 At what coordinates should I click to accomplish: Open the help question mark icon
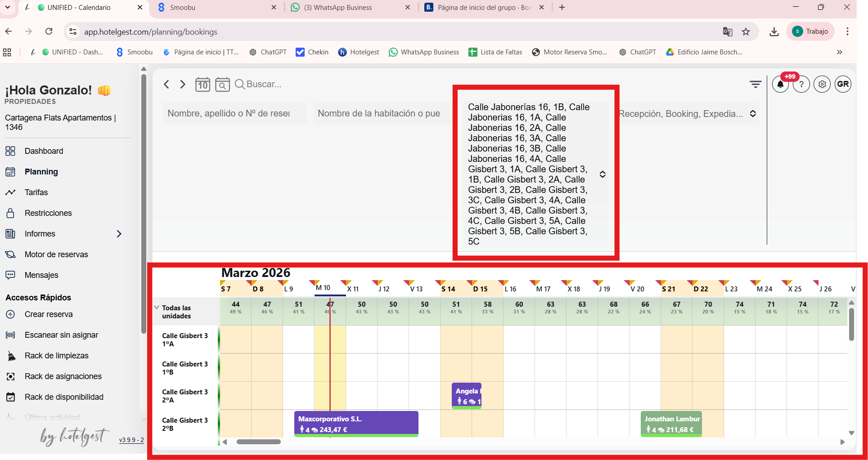[801, 84]
